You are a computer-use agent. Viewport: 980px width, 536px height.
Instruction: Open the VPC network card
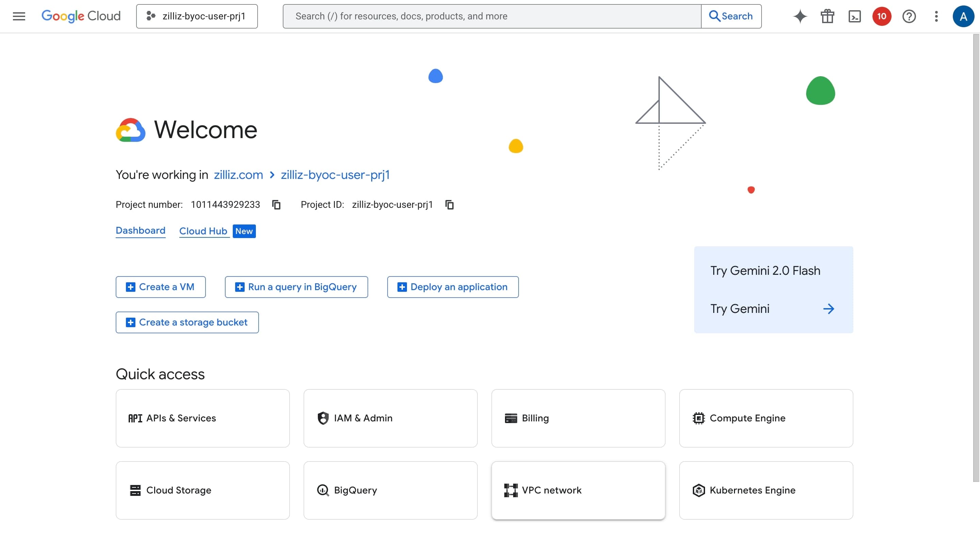click(578, 490)
